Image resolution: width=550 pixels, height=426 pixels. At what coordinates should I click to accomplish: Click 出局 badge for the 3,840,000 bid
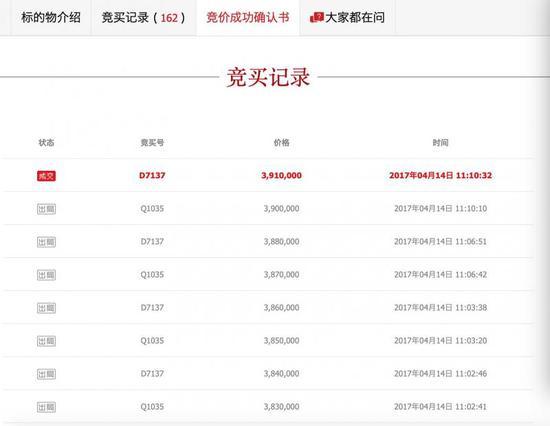(x=46, y=374)
